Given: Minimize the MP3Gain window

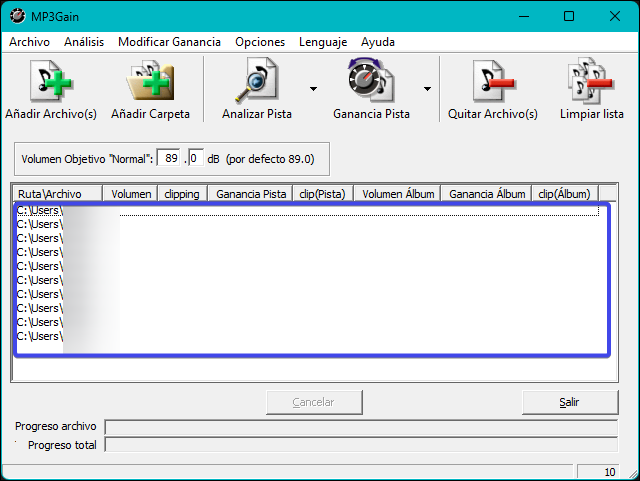Looking at the screenshot, I should tap(524, 16).
